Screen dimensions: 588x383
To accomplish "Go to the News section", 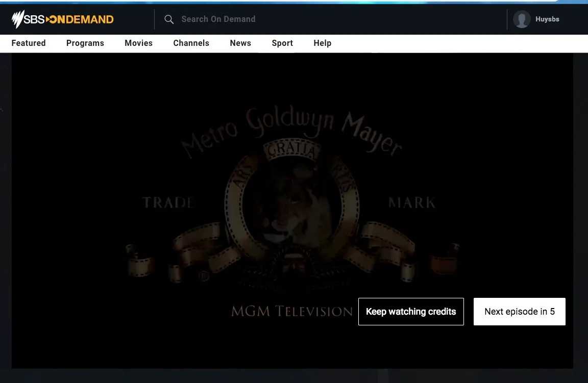I will tap(240, 43).
